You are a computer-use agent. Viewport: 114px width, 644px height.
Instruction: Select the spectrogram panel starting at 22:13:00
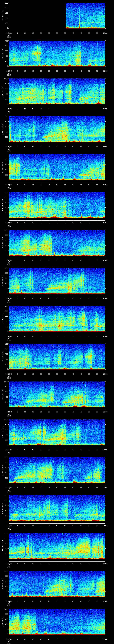[57, 167]
